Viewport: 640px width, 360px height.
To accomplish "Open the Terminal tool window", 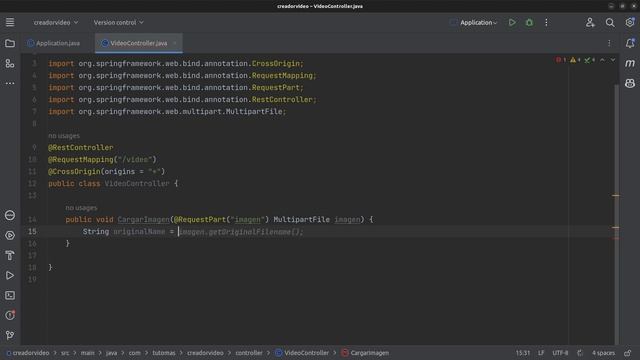I will tap(10, 296).
